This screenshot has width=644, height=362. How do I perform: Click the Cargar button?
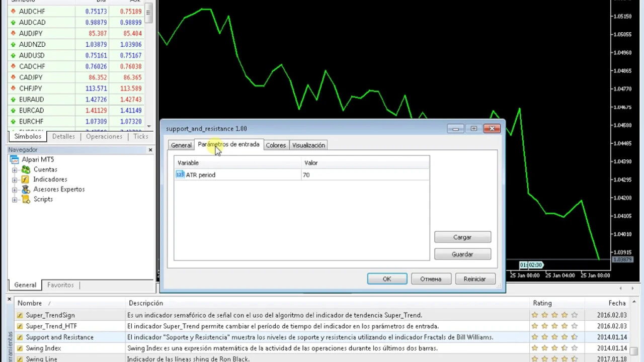click(462, 237)
